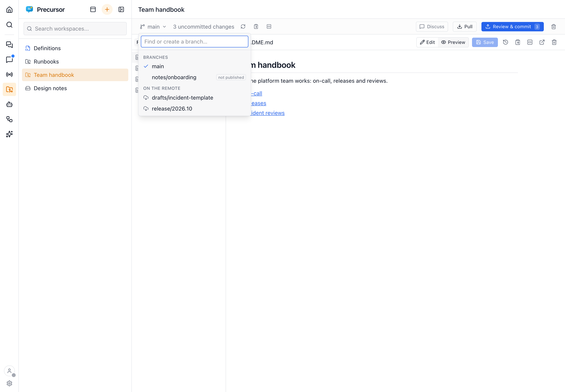This screenshot has height=392, width=565.
Task: Click code brackets icon in file toolbar
Action: coord(530,42)
